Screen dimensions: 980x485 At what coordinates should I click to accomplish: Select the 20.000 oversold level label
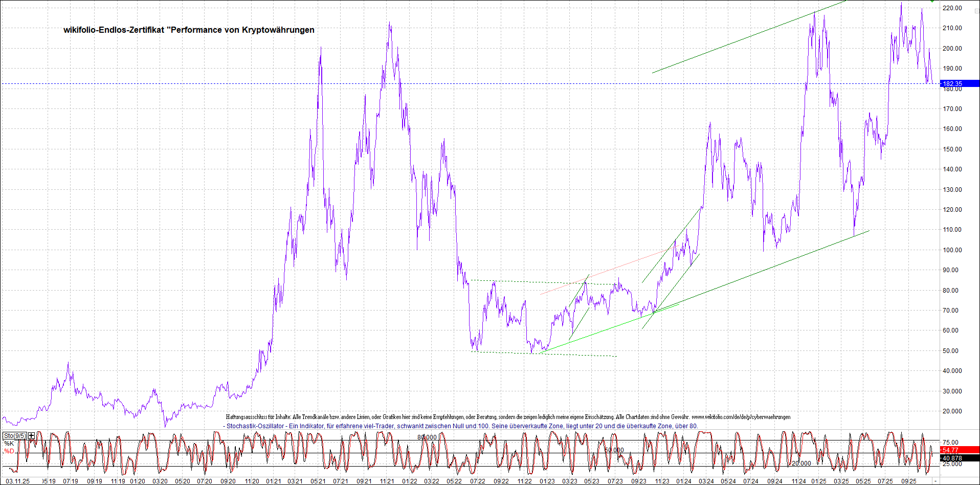click(x=801, y=464)
